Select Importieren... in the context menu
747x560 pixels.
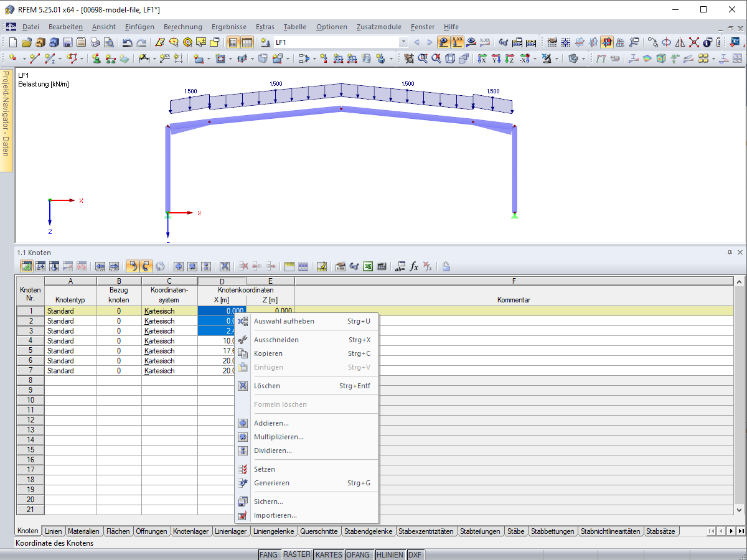click(x=306, y=515)
